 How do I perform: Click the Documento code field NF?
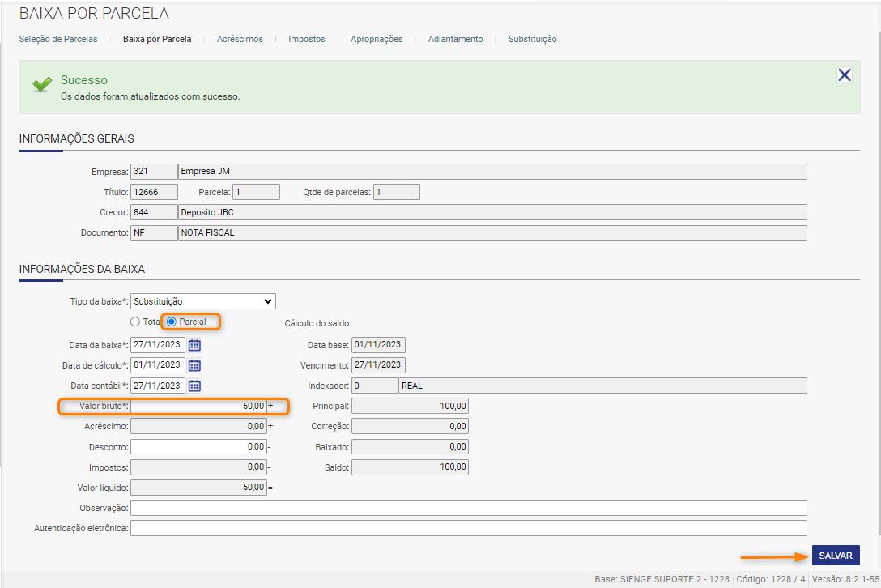[154, 232]
